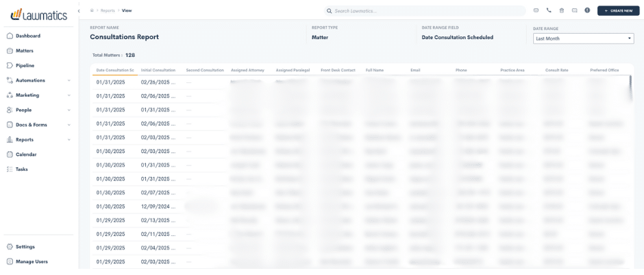
Task: Open the email envelope icon in header
Action: [x=536, y=11]
